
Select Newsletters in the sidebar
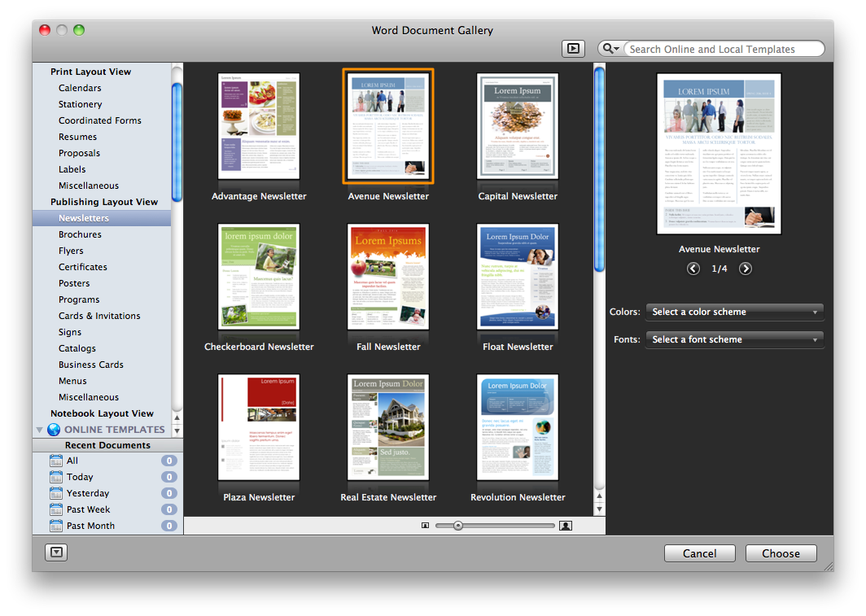pos(84,218)
